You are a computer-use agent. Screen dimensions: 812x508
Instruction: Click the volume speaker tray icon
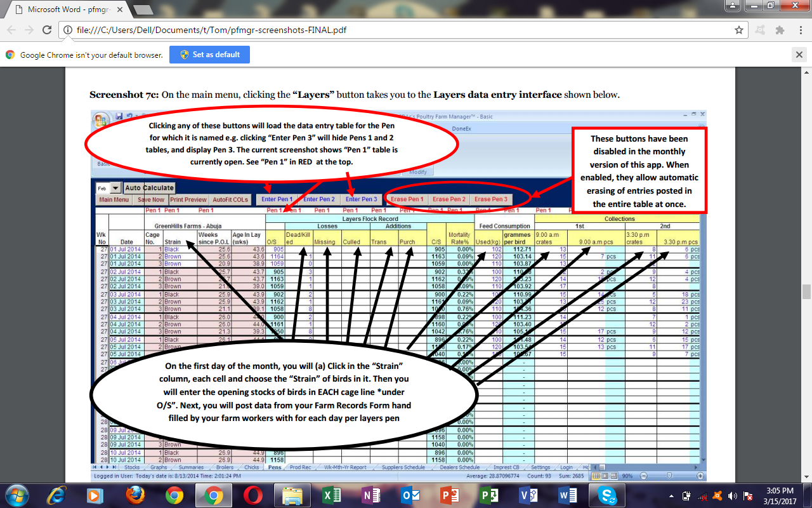click(x=732, y=495)
